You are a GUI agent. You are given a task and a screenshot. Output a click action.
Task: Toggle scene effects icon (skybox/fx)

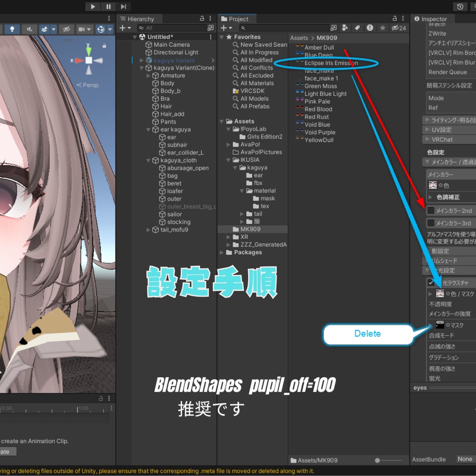click(44, 29)
